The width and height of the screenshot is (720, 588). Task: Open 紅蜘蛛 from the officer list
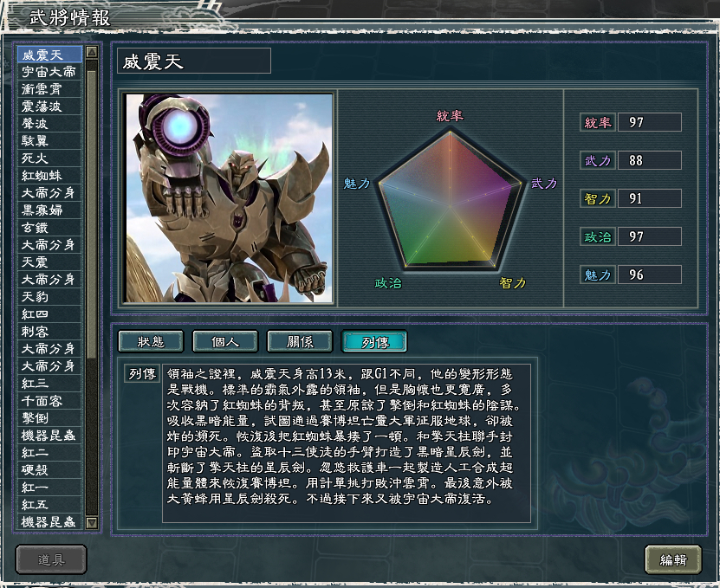pyautogui.click(x=49, y=175)
